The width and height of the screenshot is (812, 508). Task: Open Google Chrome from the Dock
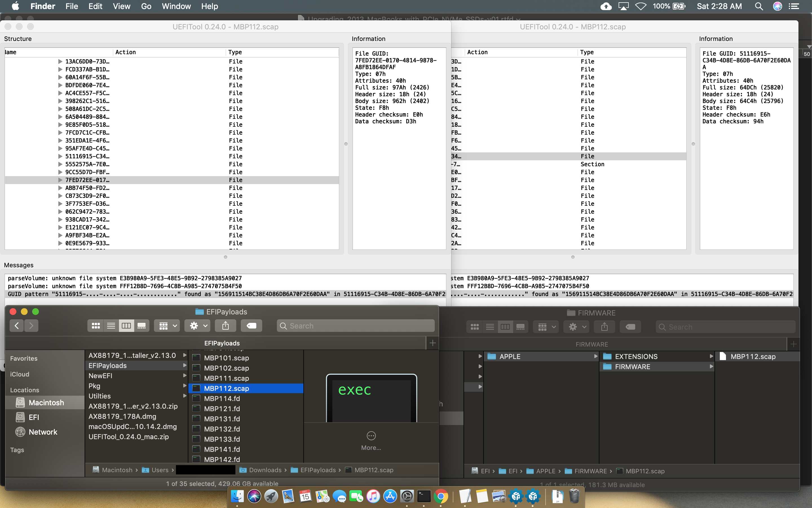pyautogui.click(x=441, y=496)
